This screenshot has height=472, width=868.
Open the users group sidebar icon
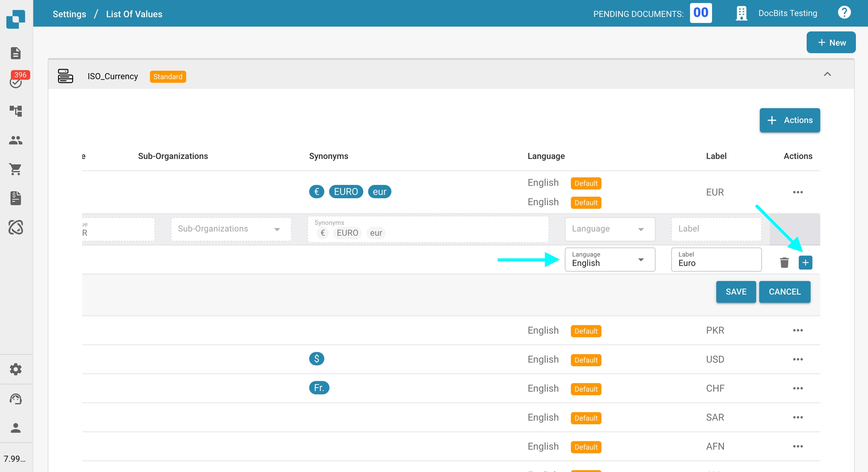click(16, 140)
